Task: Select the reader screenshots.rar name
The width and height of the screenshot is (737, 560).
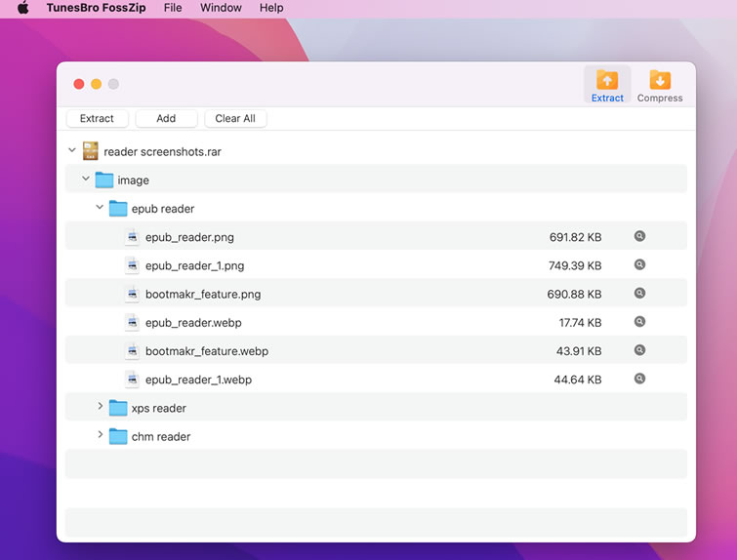Action: click(x=162, y=152)
